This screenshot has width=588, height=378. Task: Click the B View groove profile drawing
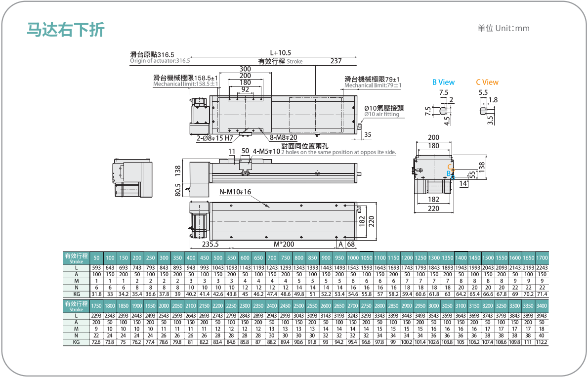(442, 110)
